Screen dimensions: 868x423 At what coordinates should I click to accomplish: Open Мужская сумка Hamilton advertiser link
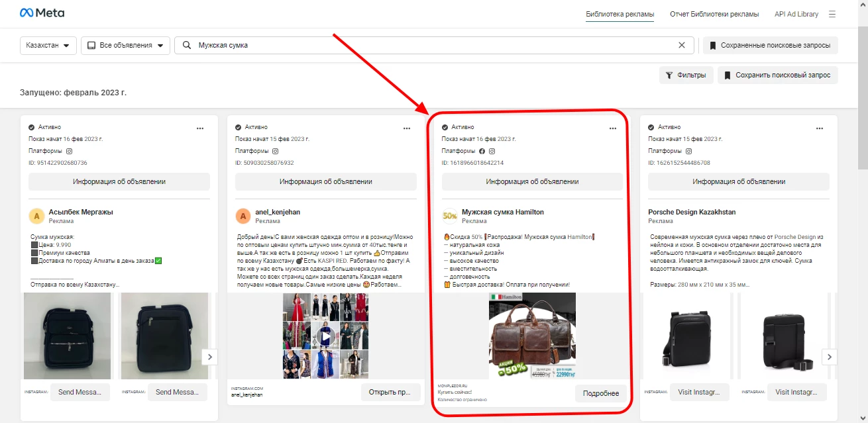click(x=503, y=212)
